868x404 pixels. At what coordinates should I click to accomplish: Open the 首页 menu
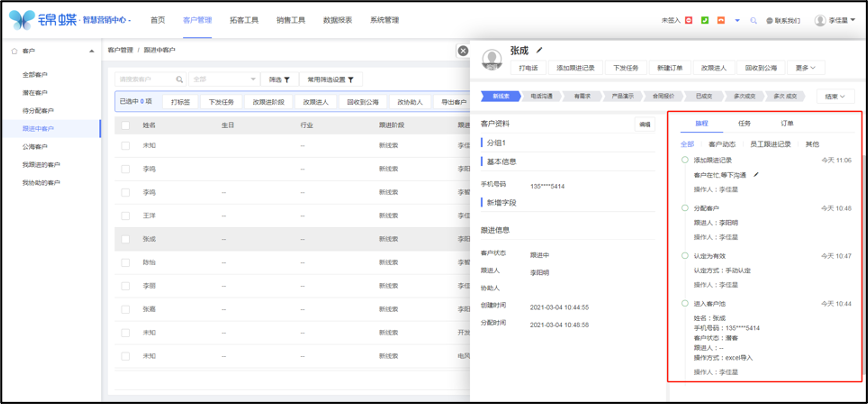tap(158, 20)
